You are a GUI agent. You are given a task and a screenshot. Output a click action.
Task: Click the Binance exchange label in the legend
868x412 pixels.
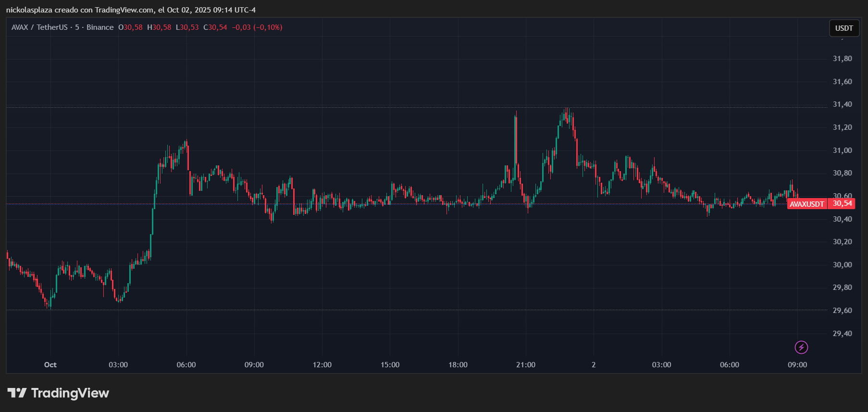100,27
